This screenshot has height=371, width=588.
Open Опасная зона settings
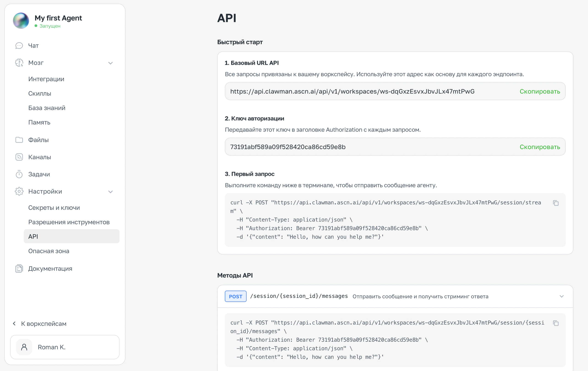[x=49, y=251]
